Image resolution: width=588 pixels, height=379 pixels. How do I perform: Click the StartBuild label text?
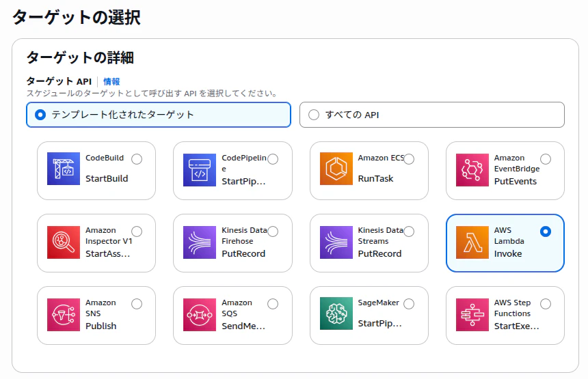(107, 179)
